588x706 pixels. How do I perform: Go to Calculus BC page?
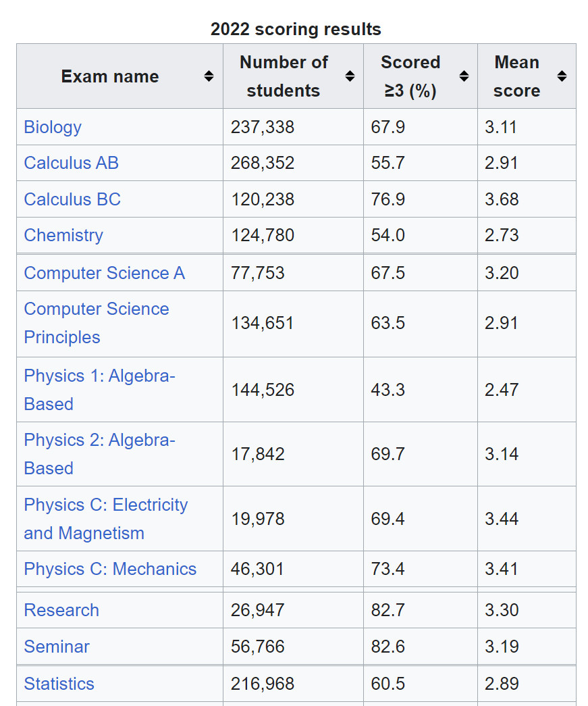[72, 199]
